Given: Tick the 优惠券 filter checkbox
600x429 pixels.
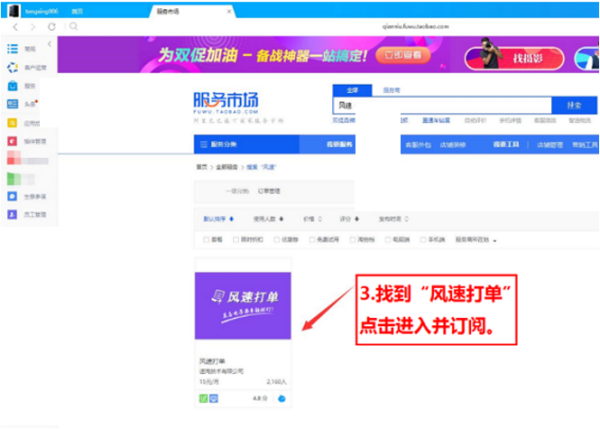Looking at the screenshot, I should [277, 240].
